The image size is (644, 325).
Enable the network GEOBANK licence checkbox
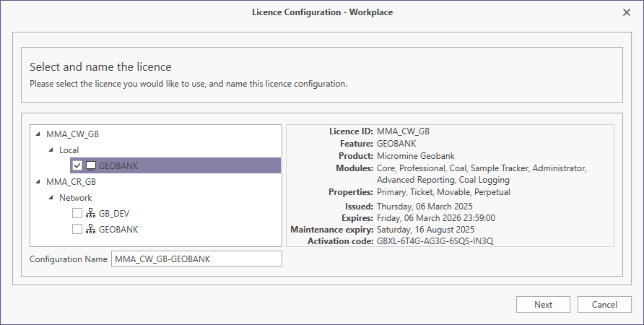(x=77, y=229)
